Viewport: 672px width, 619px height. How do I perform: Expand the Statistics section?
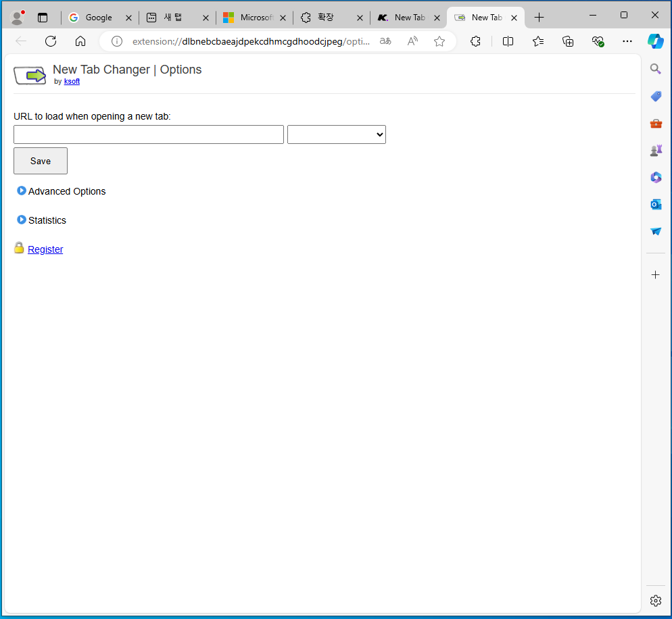click(x=41, y=220)
